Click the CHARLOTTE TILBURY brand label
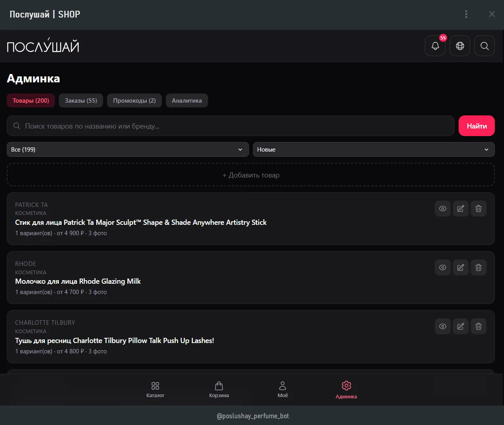The width and height of the screenshot is (504, 425). tap(45, 322)
